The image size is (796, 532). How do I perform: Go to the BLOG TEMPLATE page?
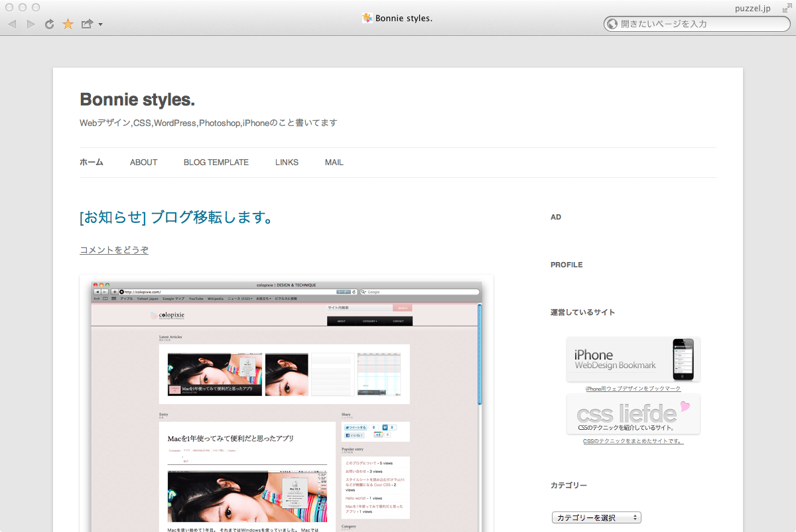(216, 163)
